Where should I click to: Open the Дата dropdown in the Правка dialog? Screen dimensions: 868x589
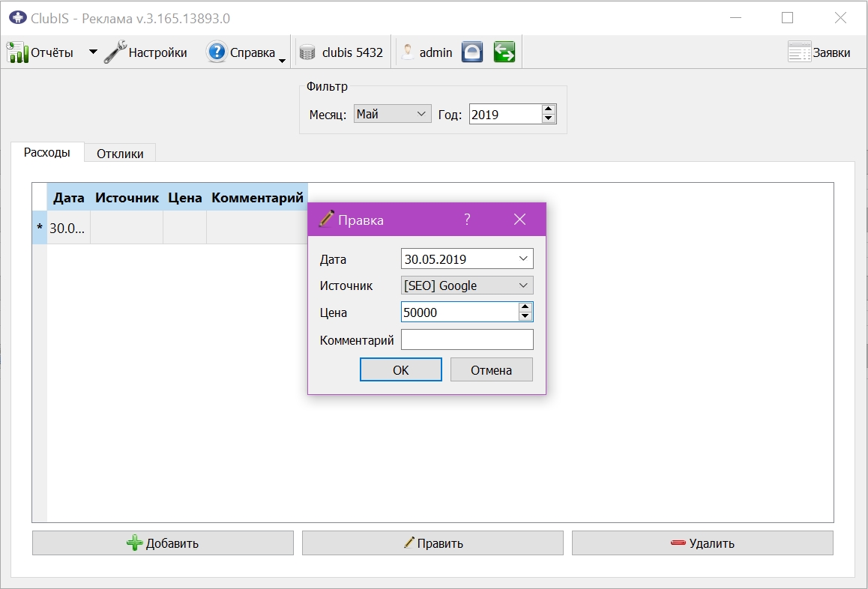tap(523, 259)
